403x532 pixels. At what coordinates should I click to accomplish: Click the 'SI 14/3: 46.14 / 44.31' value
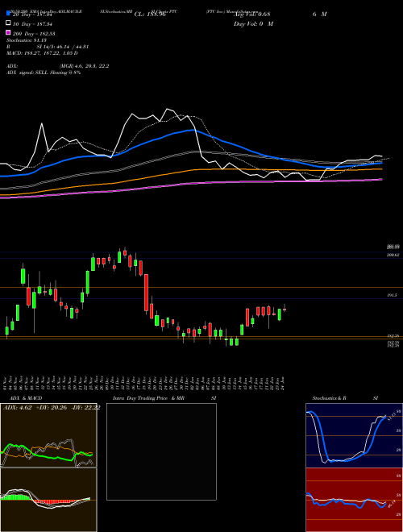click(x=63, y=47)
